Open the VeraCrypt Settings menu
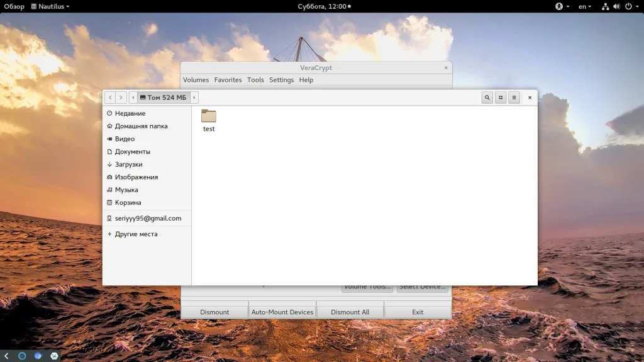This screenshot has width=644, height=362. pos(281,80)
